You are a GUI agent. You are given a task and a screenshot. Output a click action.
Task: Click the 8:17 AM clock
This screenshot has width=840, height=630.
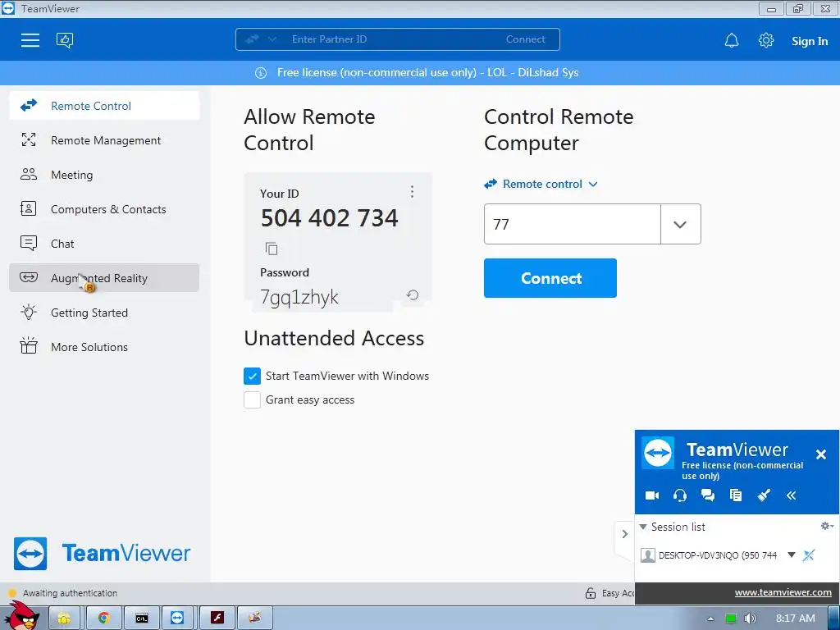pyautogui.click(x=795, y=619)
